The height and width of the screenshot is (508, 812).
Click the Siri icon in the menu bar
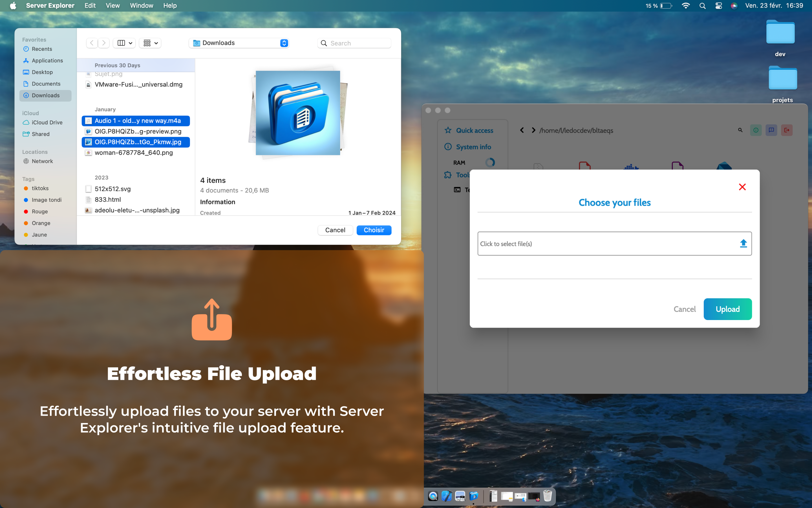(734, 6)
